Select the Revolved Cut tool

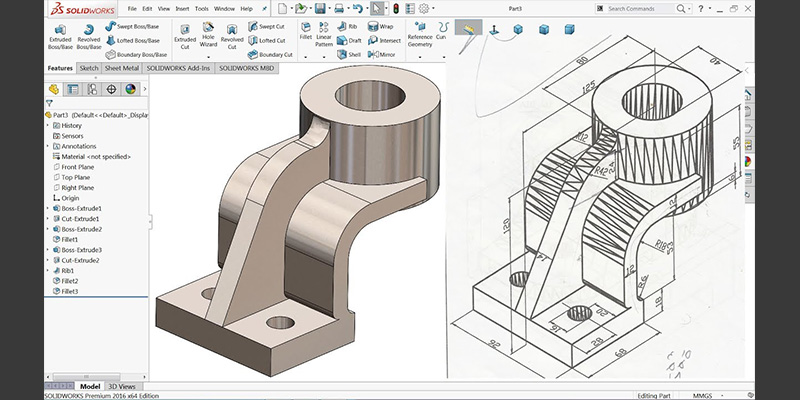(x=232, y=37)
